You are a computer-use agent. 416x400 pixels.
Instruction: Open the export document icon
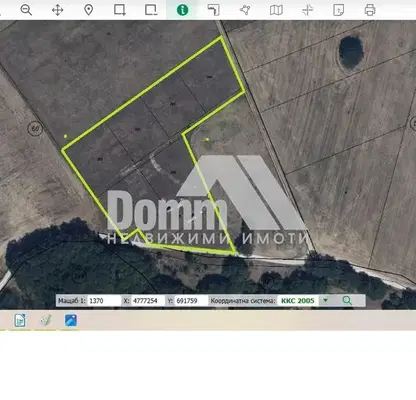point(339,10)
